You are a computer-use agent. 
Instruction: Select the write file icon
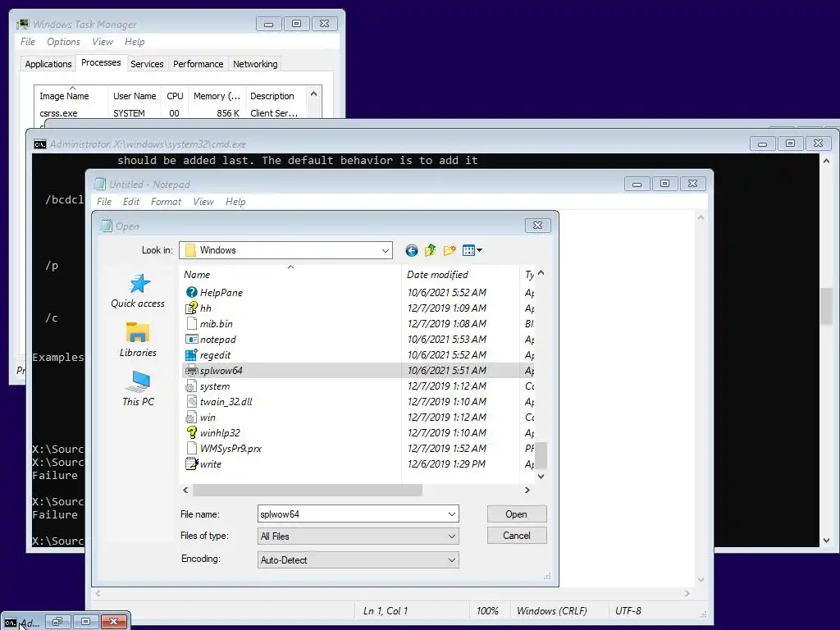(x=191, y=464)
